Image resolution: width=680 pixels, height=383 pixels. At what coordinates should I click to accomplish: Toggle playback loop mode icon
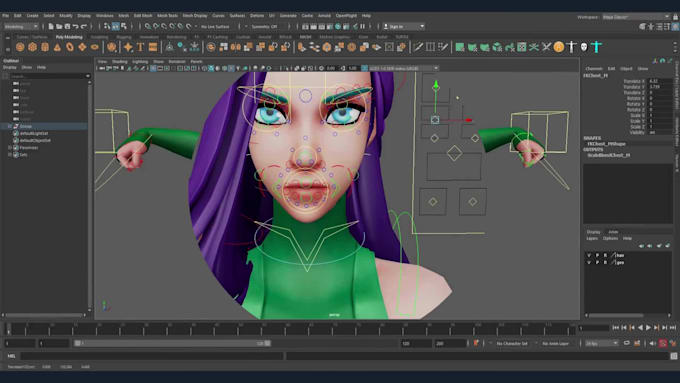click(627, 343)
